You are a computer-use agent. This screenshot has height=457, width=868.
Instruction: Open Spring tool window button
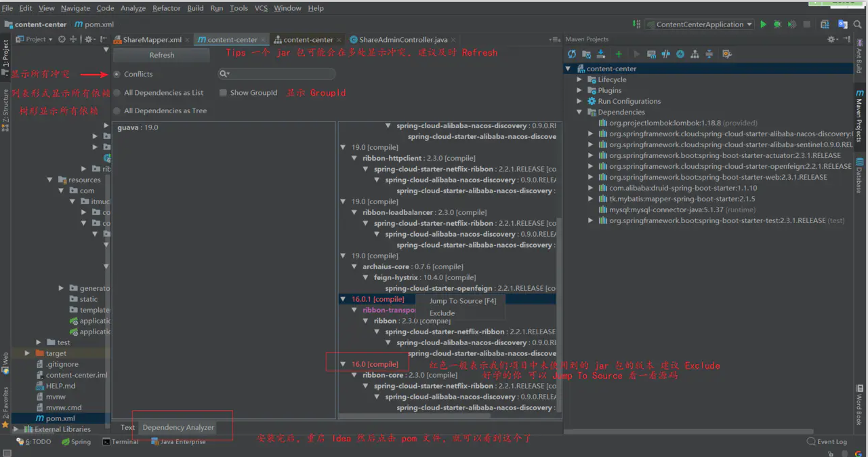tap(76, 441)
